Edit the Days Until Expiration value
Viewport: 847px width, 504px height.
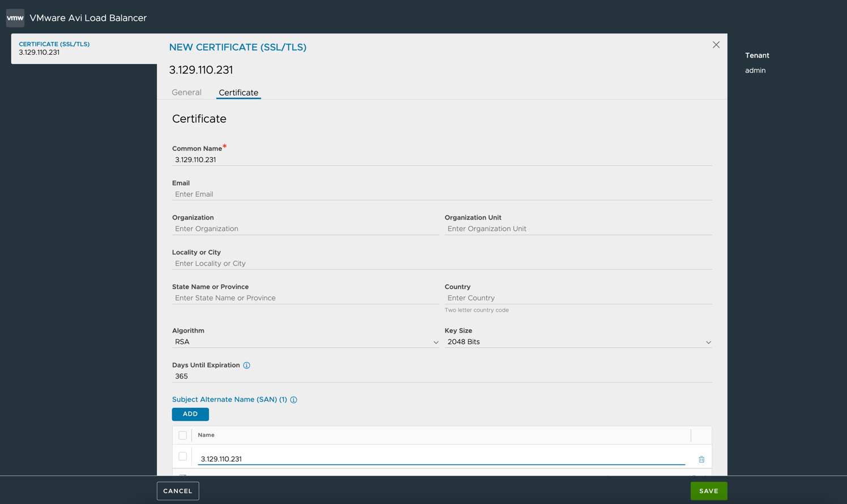pos(442,376)
